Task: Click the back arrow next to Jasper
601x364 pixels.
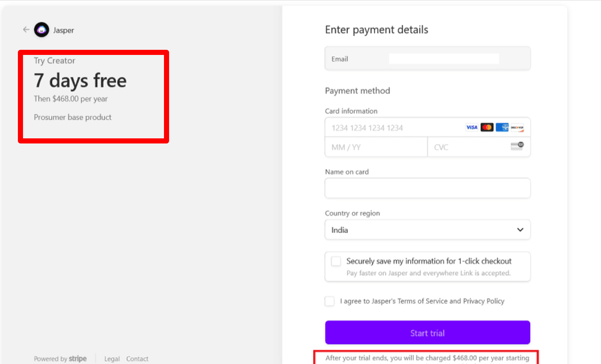Action: tap(26, 30)
